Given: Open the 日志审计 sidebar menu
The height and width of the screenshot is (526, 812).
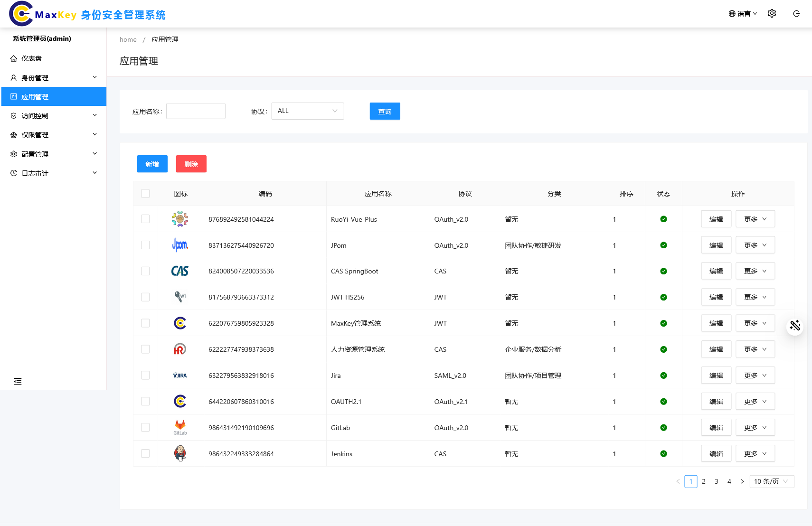Looking at the screenshot, I should [x=53, y=173].
